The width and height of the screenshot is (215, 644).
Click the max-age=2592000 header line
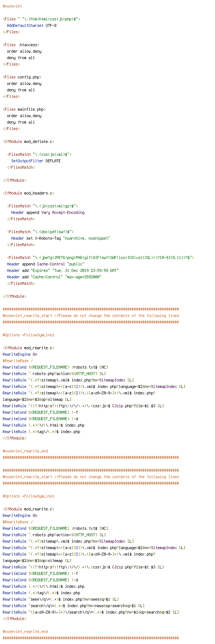[54, 277]
